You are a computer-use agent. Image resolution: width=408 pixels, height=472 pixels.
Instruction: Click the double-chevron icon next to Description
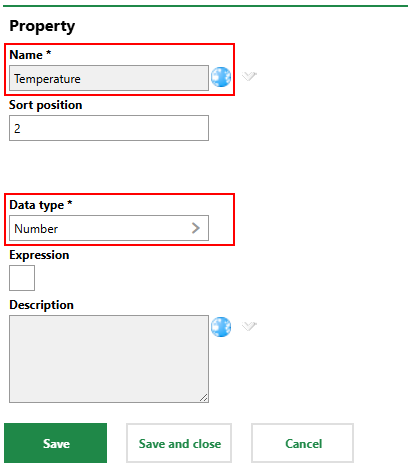[x=249, y=326]
